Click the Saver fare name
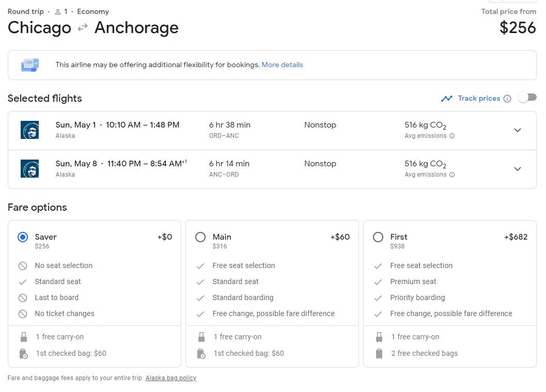Image resolution: width=546 pixels, height=392 pixels. coord(45,237)
